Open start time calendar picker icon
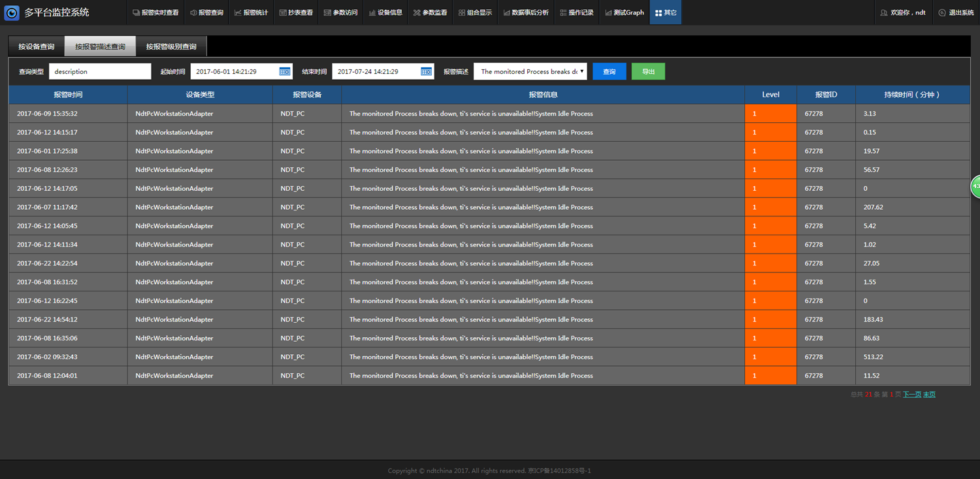 [285, 72]
